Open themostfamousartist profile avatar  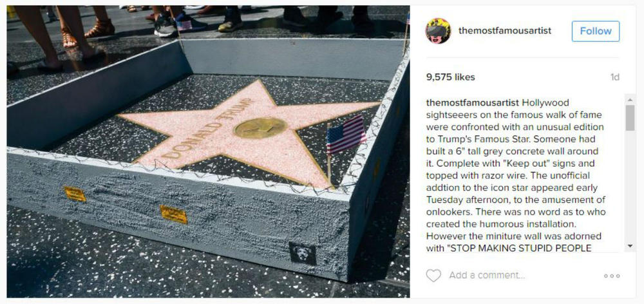[438, 31]
